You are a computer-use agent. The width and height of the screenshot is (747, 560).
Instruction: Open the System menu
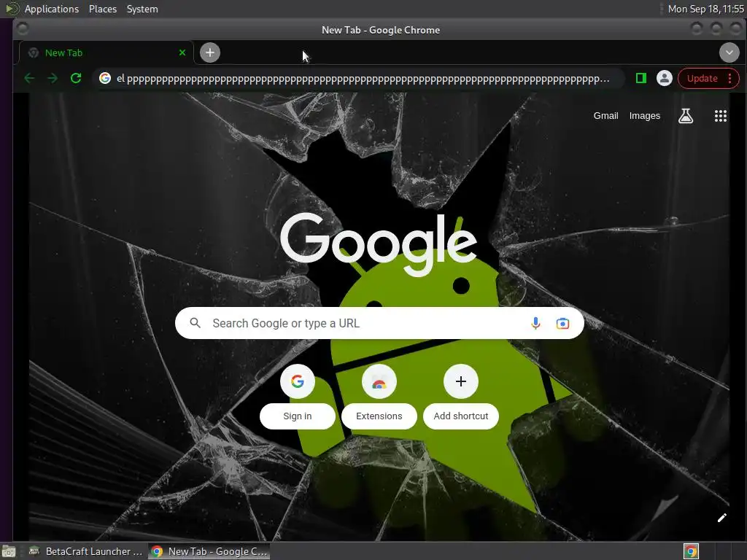click(142, 9)
